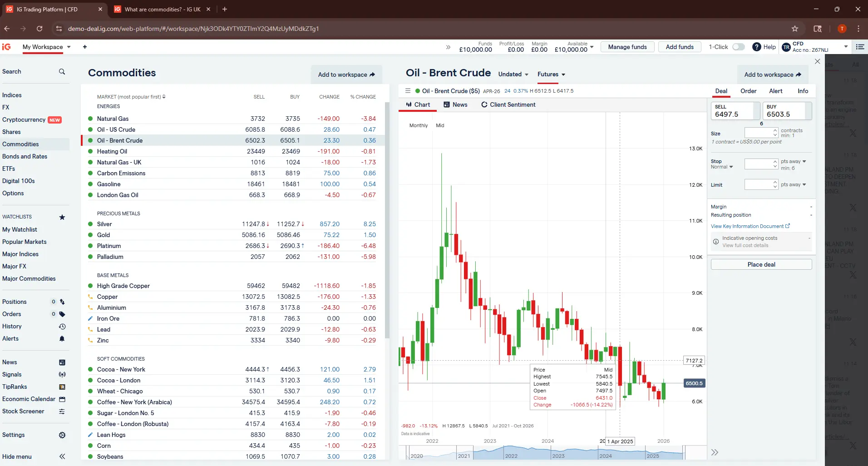Screen dimensions: 868x466
Task: Click the Help question mark icon
Action: (x=756, y=47)
